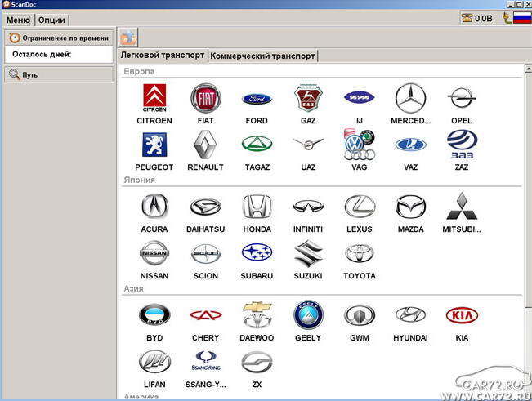Click the Азия section header
The width and height of the screenshot is (532, 401).
[133, 288]
